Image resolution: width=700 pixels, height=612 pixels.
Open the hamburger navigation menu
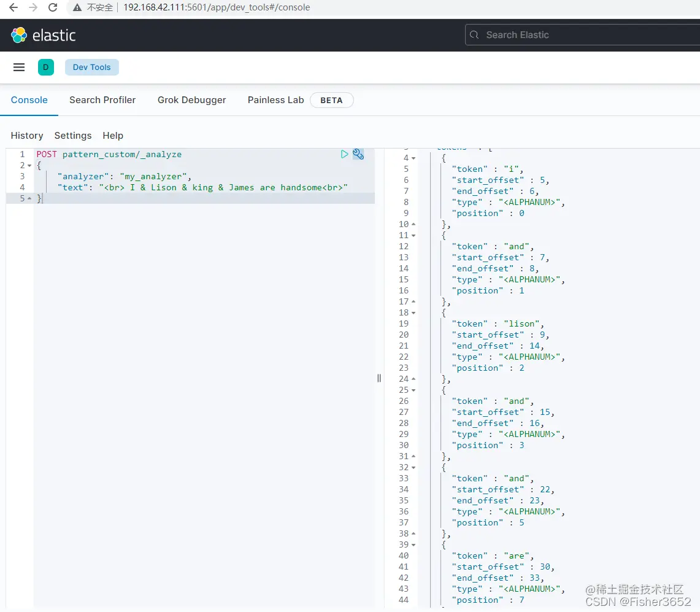point(19,68)
